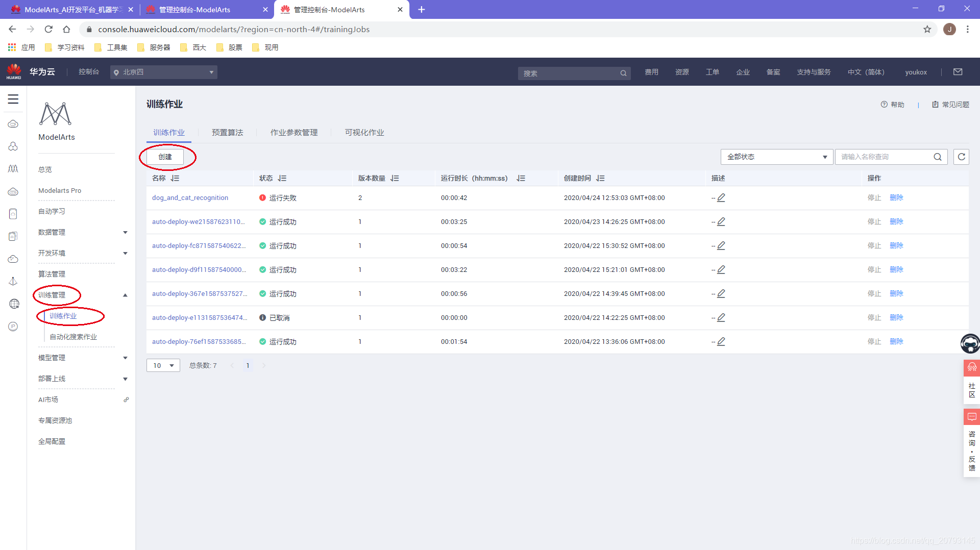Bookmark this page with the star icon

click(x=927, y=29)
